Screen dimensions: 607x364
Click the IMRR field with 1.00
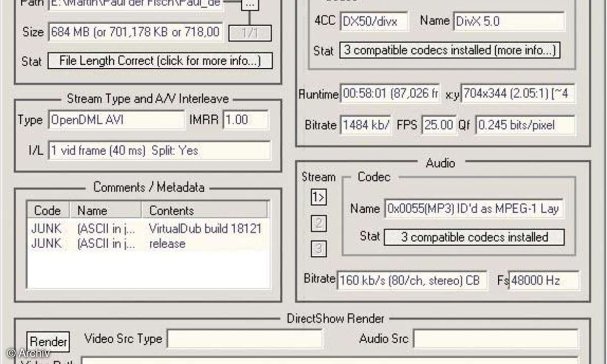246,120
